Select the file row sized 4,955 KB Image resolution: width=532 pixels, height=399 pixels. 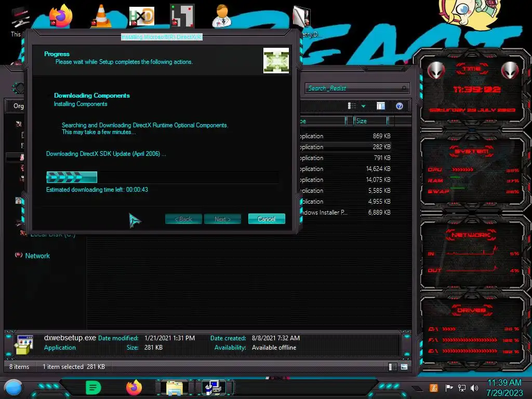[345, 201]
